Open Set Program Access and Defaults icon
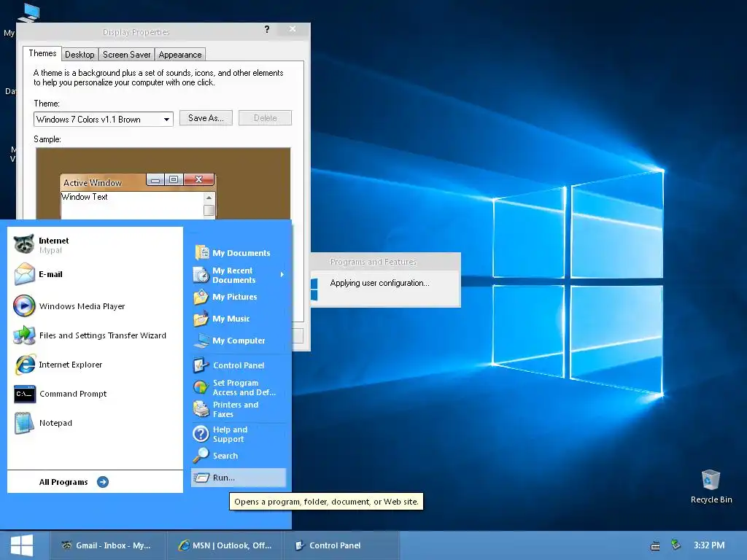The width and height of the screenshot is (747, 560). pyautogui.click(x=201, y=386)
